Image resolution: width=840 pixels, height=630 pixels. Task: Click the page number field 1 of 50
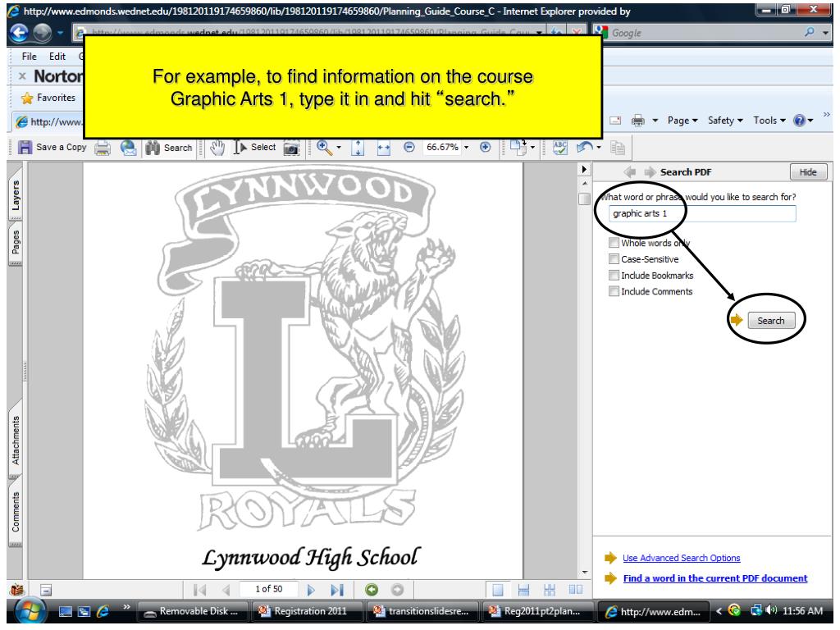click(269, 589)
